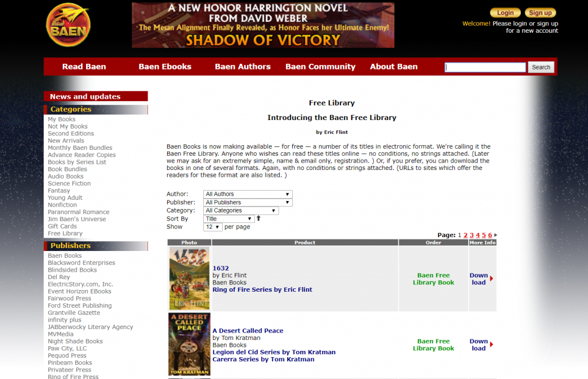
Task: Click the Sign up button
Action: pos(540,13)
